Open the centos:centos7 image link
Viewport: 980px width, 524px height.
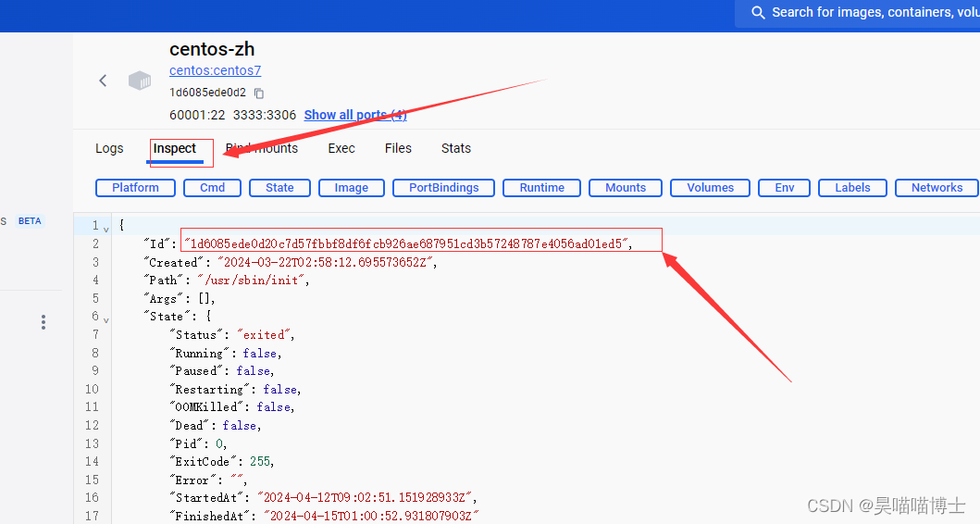coord(215,70)
